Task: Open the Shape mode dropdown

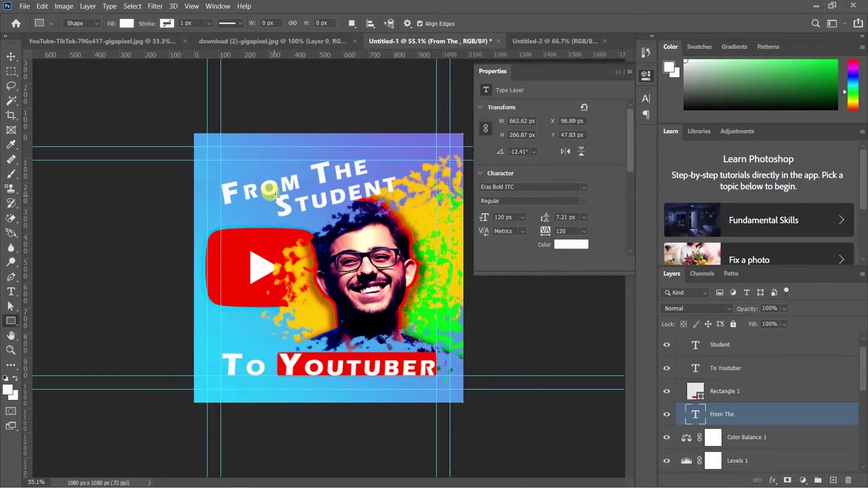Action: pyautogui.click(x=83, y=23)
